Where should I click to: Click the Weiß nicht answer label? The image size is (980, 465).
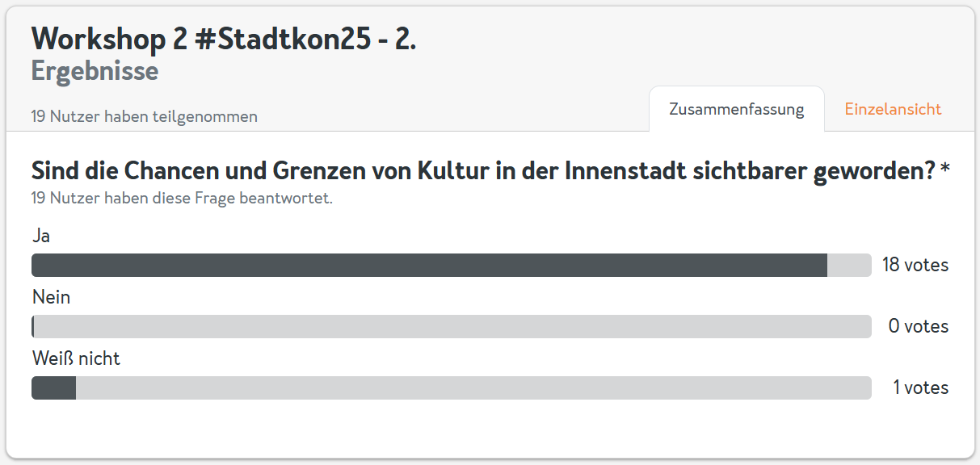76,358
